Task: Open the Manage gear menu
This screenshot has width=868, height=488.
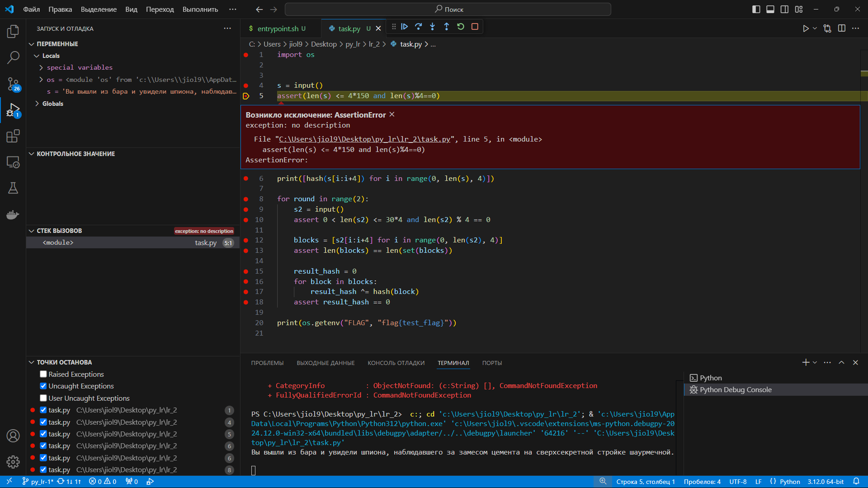Action: click(13, 462)
